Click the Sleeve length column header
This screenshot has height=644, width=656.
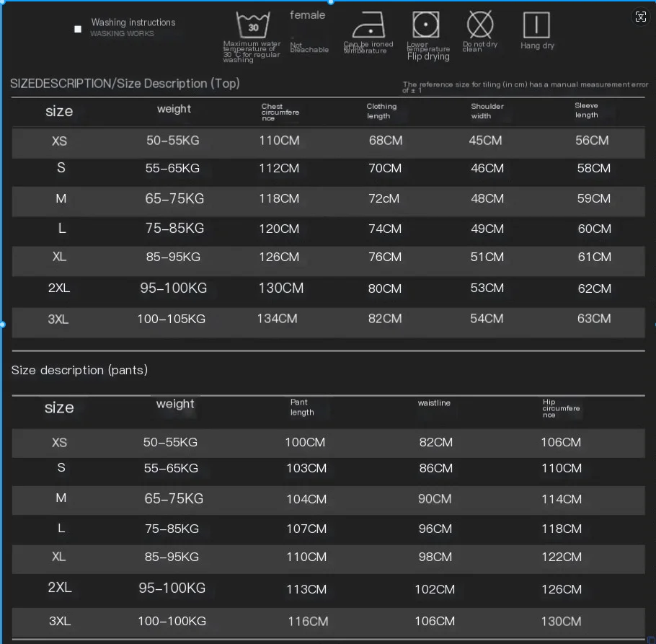[586, 110]
